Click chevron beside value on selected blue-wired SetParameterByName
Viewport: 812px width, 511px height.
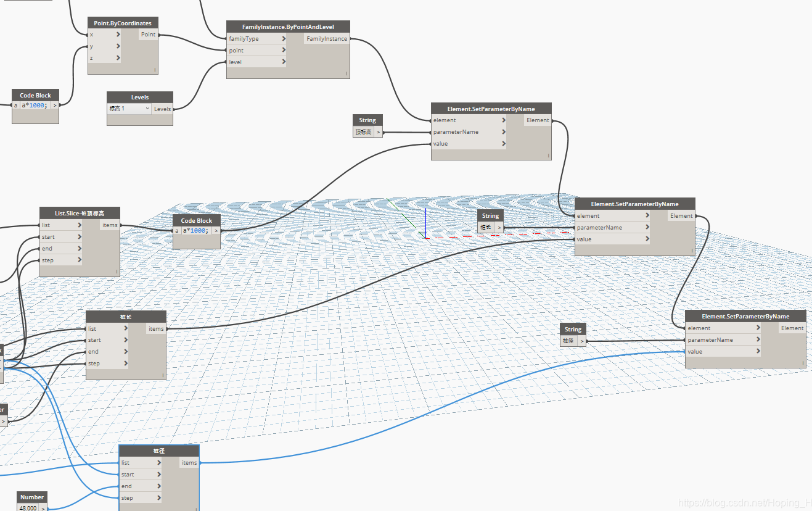coord(758,352)
